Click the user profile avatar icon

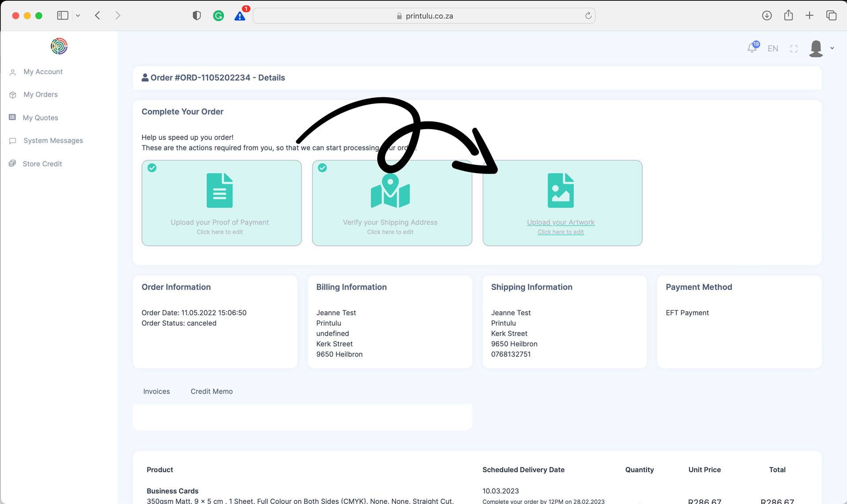pyautogui.click(x=817, y=47)
